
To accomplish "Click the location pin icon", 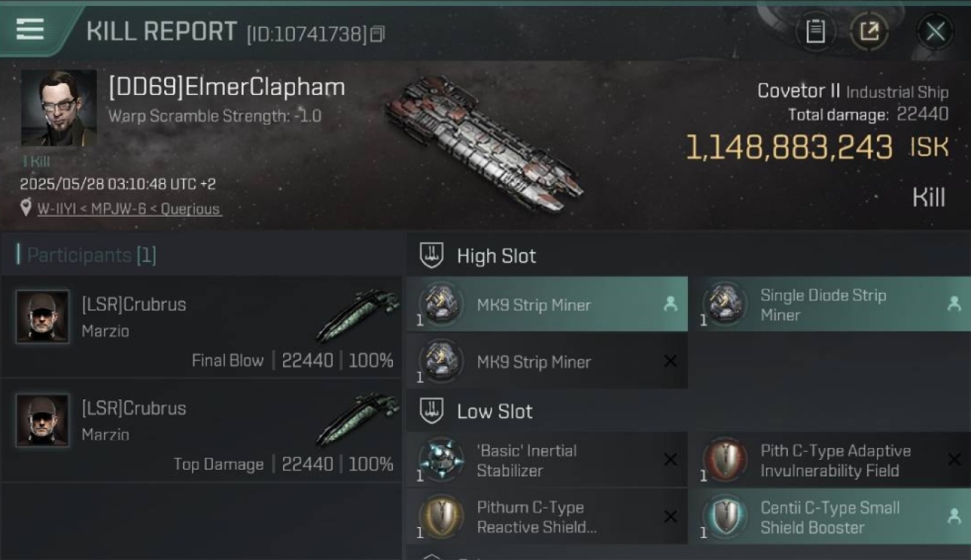I will (26, 208).
